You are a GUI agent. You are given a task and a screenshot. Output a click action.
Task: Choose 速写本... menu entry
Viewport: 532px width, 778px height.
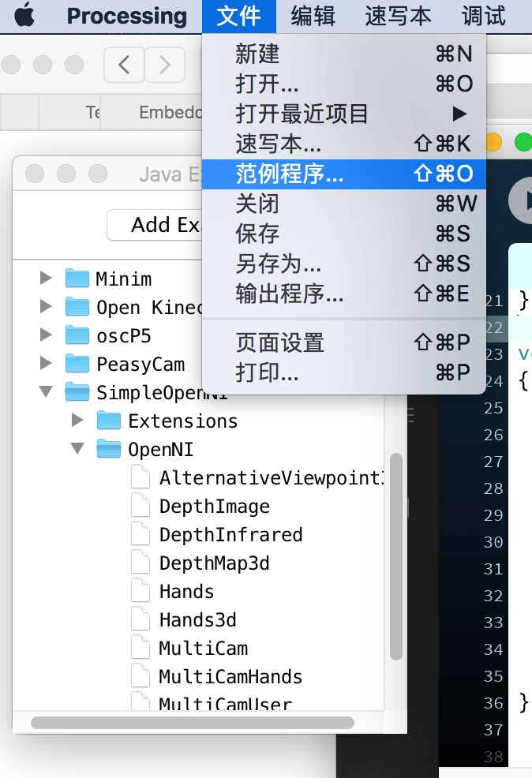point(344,144)
